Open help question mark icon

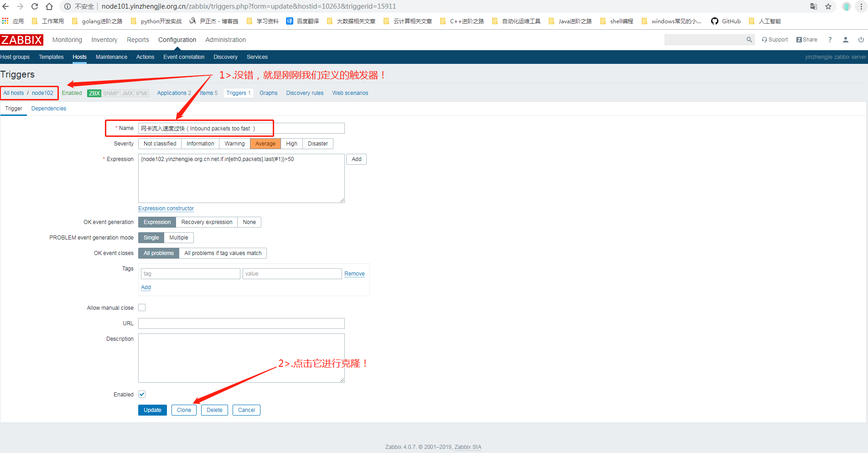coord(830,40)
